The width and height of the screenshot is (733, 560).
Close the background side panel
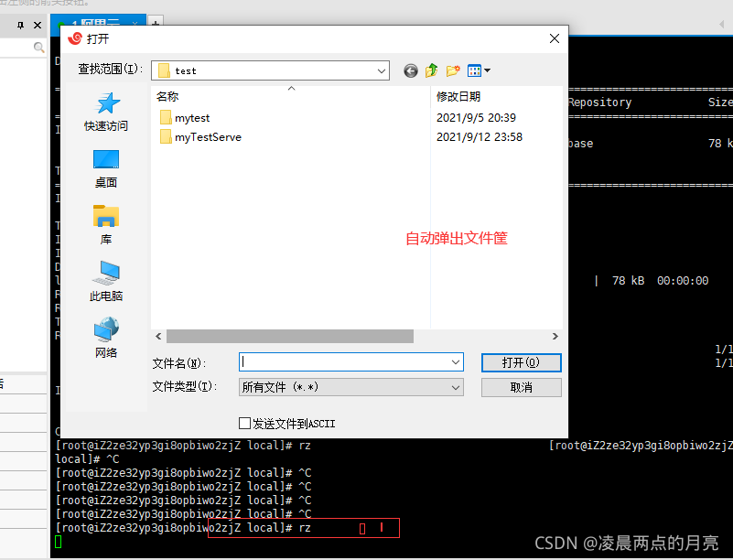38,26
